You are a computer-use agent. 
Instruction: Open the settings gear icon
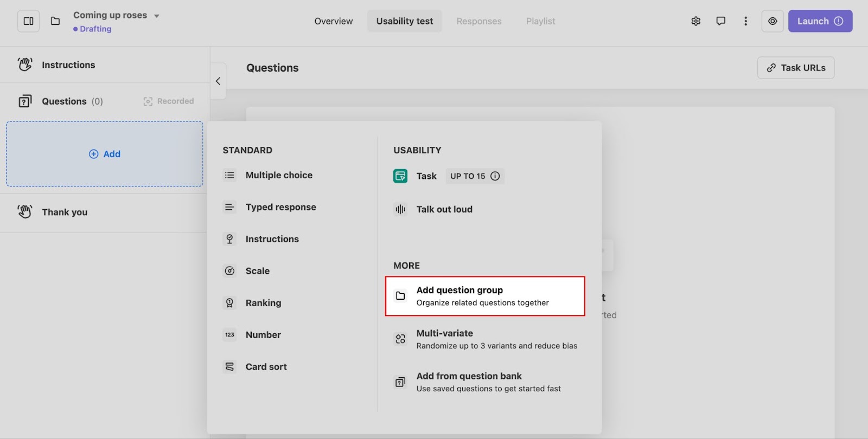695,21
